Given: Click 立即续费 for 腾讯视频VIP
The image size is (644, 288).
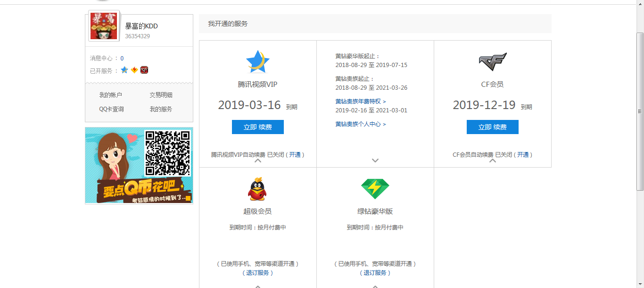Looking at the screenshot, I should click(258, 127).
